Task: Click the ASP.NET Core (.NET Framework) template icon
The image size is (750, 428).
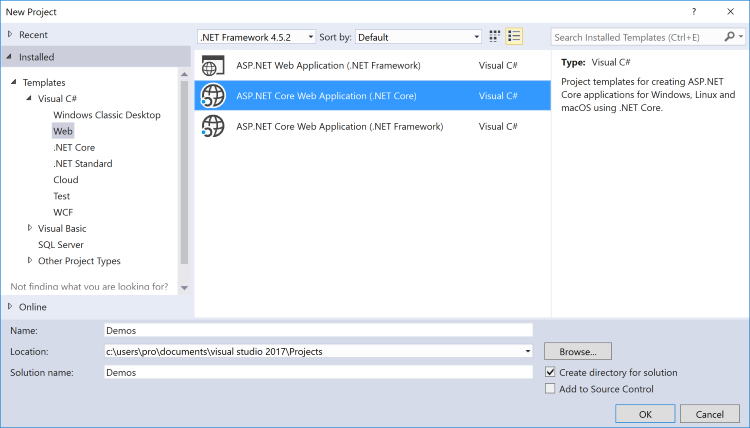Action: pyautogui.click(x=213, y=127)
